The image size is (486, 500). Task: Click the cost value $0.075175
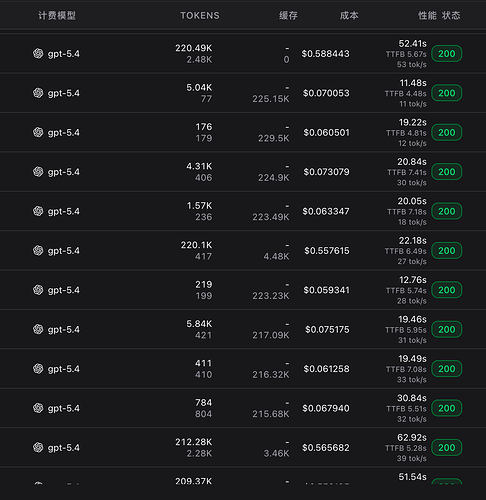coord(327,329)
